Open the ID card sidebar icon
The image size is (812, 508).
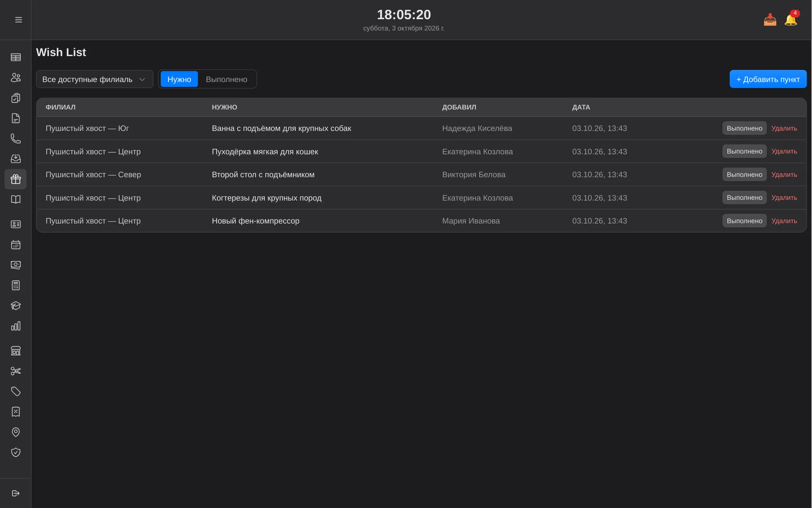coord(15,224)
